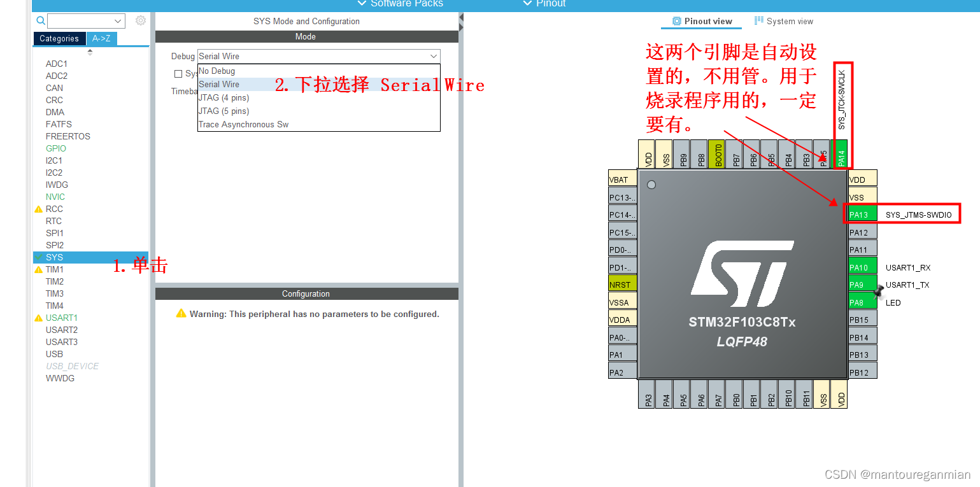Choose Trace Asynchronous Sw option
The width and height of the screenshot is (980, 487).
tap(319, 124)
